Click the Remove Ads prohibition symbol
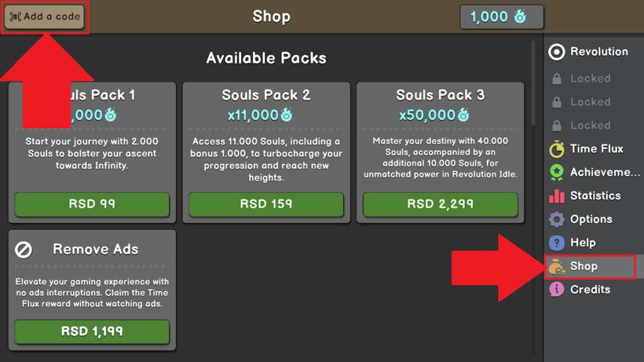 tap(23, 249)
